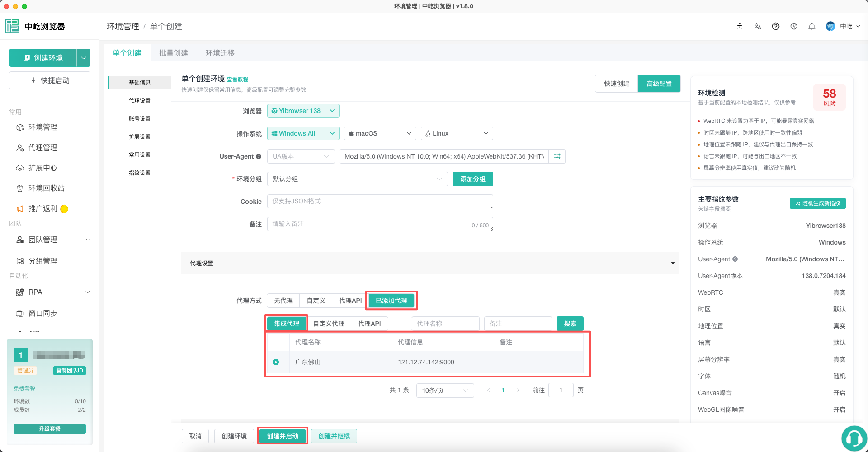Switch to 快速创建 mode
Image resolution: width=868 pixels, height=452 pixels.
point(617,84)
